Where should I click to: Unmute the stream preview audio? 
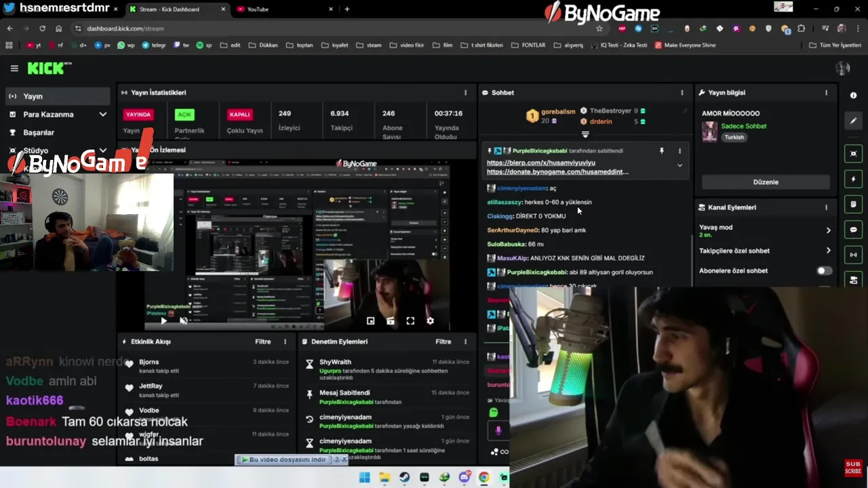pos(183,321)
